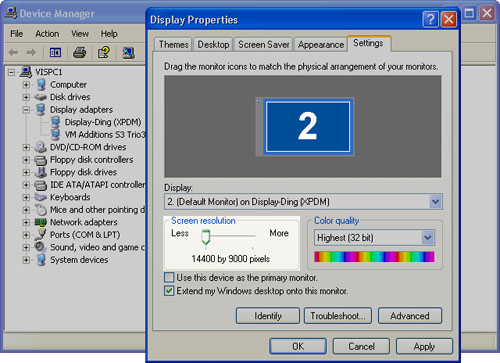The width and height of the screenshot is (500, 363).
Task: Click the color quality spectrum bar
Action: point(374,257)
